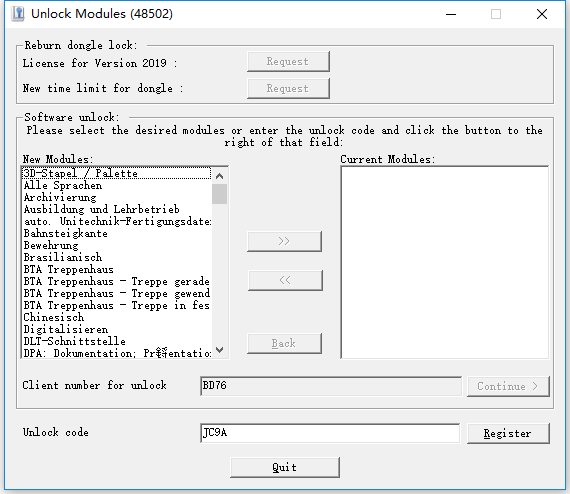The image size is (570, 494).
Task: Click the add modules '>>' button
Action: (x=284, y=241)
